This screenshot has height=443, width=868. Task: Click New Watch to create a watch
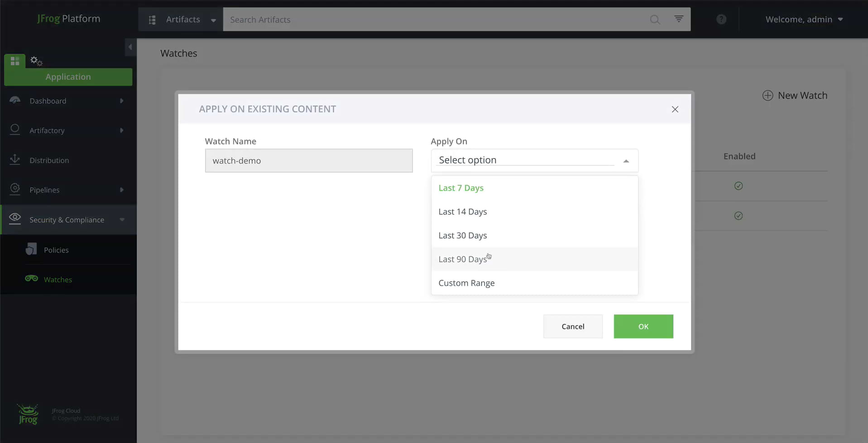(x=795, y=95)
